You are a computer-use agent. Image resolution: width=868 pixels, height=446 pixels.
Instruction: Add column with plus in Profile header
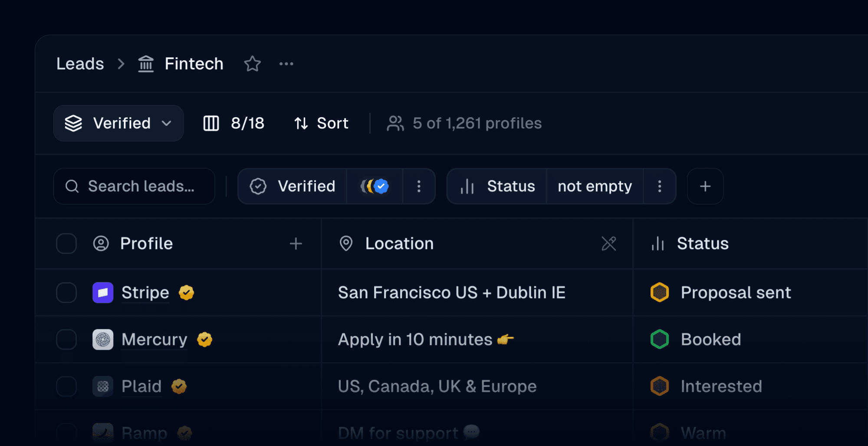[296, 243]
